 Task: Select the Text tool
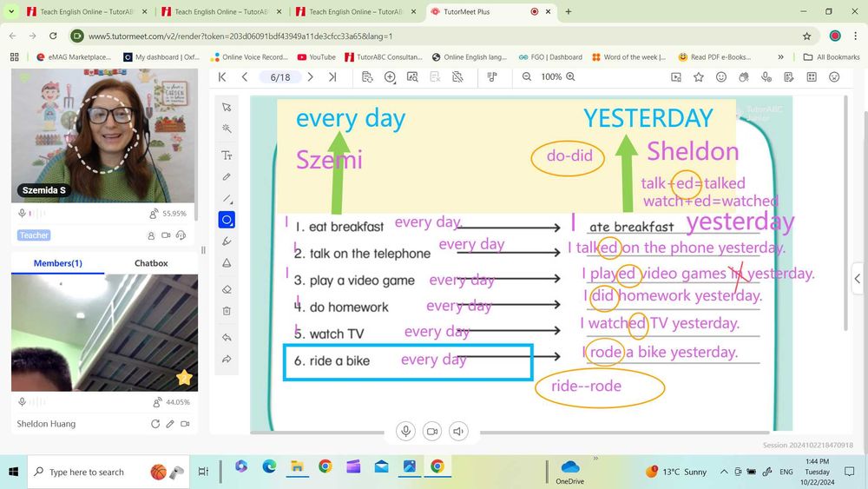click(227, 155)
